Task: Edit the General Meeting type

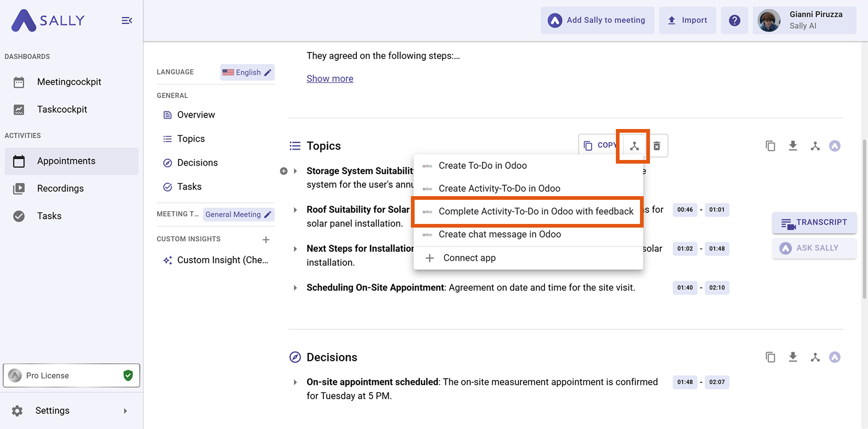Action: 238,214
